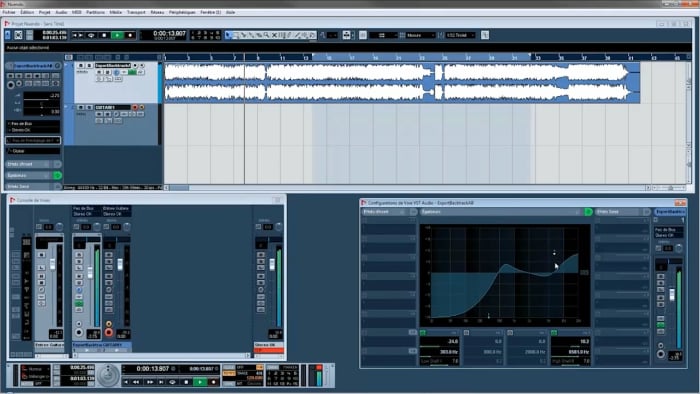This screenshot has width=700, height=394.
Task: Solo the ExportBacktrackAll track in track list
Action: (x=88, y=66)
